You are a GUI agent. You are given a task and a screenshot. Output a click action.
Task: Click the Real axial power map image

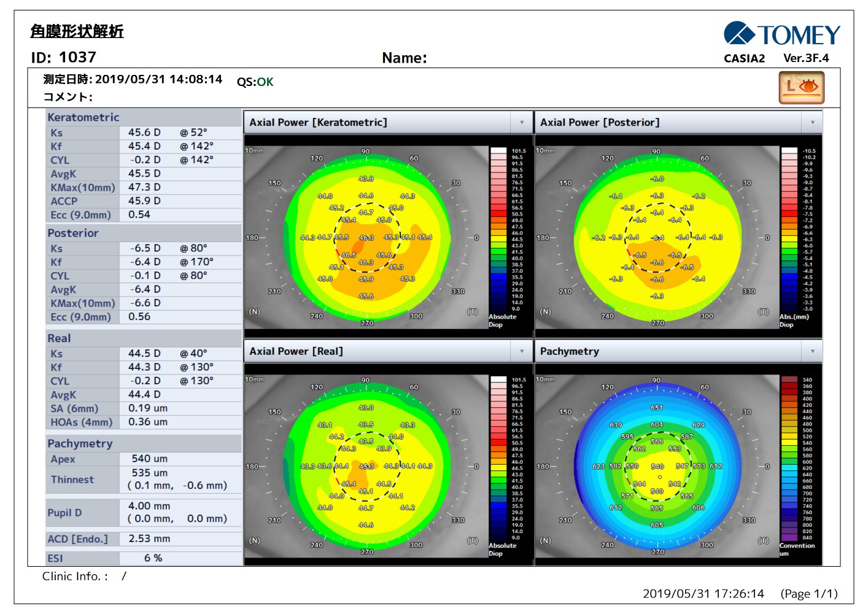(x=366, y=466)
